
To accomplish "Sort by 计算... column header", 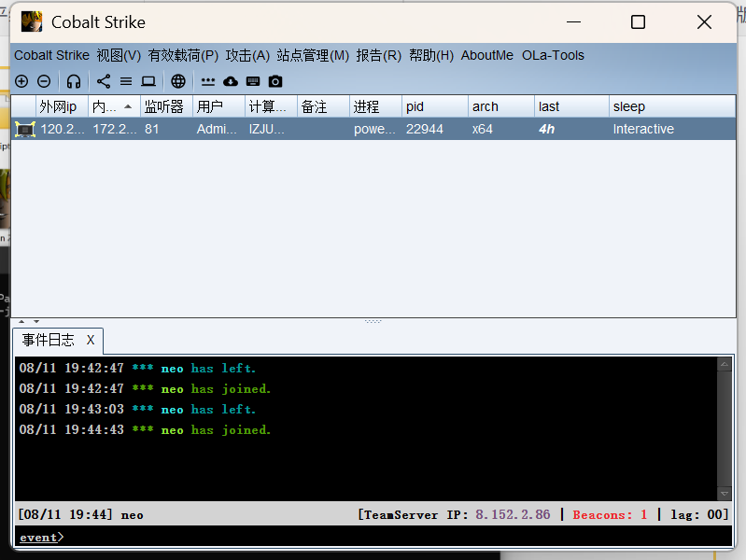I will point(271,106).
